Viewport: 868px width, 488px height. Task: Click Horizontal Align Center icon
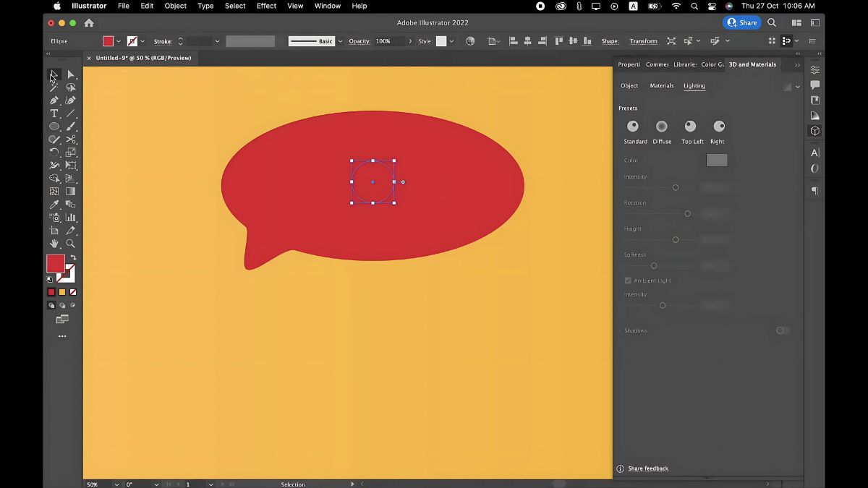527,41
